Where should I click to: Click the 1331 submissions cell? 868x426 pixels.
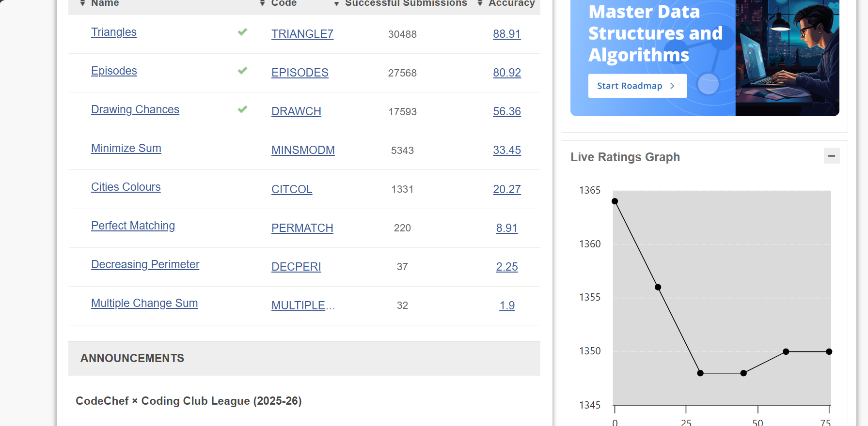[x=402, y=189]
